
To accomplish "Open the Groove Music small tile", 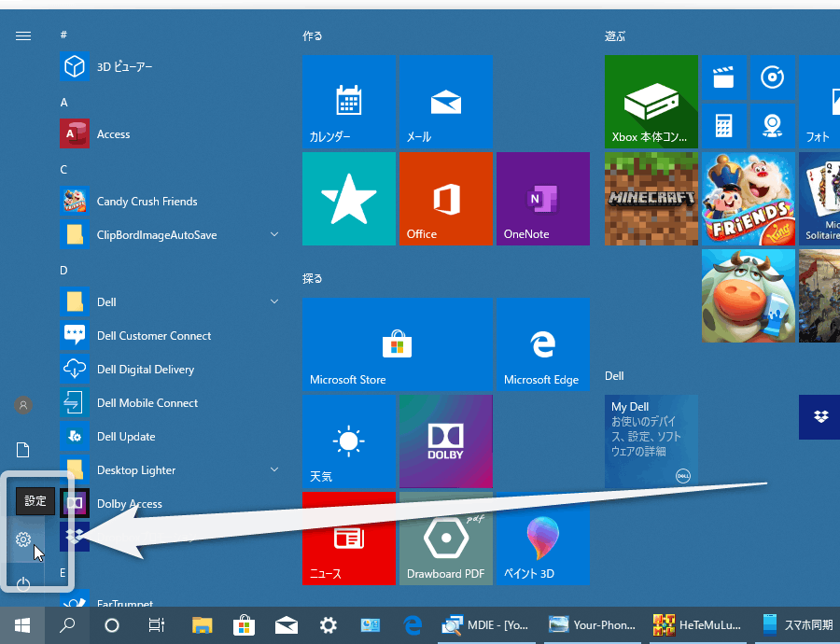I will 773,77.
